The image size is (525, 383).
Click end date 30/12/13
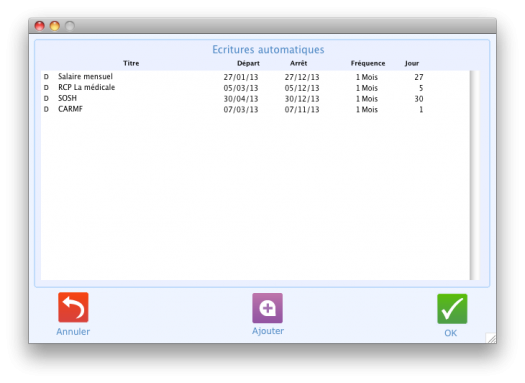302,99
